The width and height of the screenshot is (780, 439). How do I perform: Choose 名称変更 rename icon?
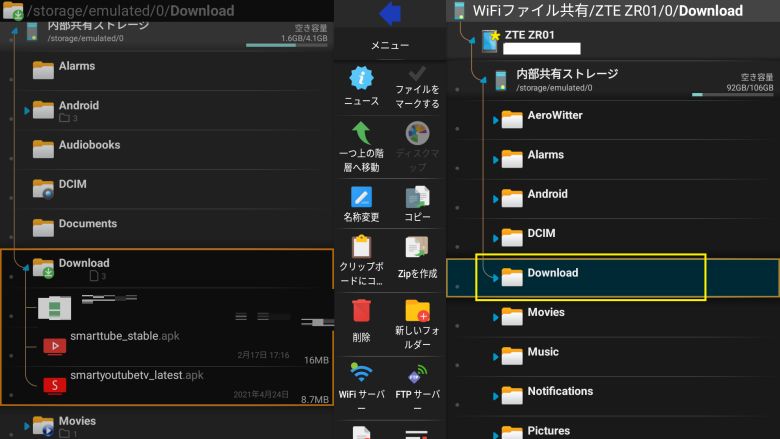[x=362, y=197]
